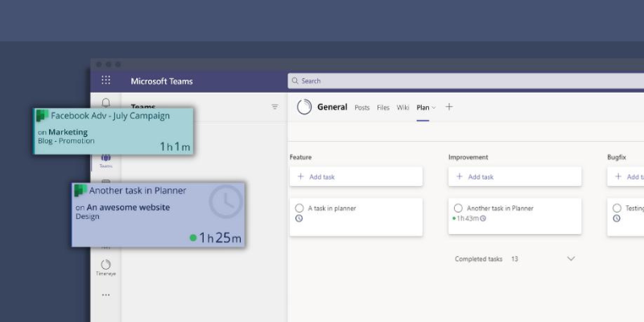Add task in the Bugfix column
Image resolution: width=644 pixels, height=322 pixels.
(x=625, y=176)
